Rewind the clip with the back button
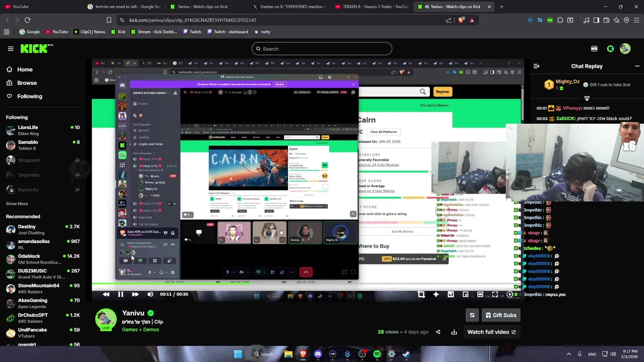This screenshot has width=644, height=362. pos(106,295)
